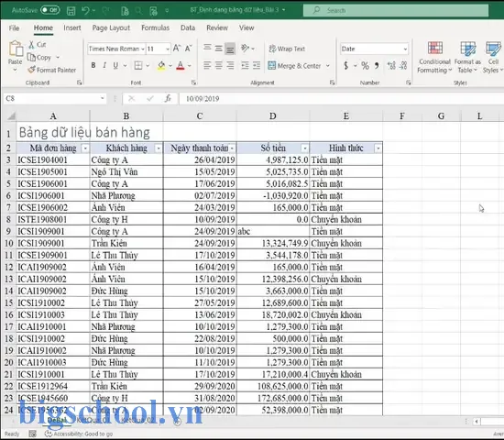Click the Align Left icon
Screen dimensions: 504x440
coord(207,66)
